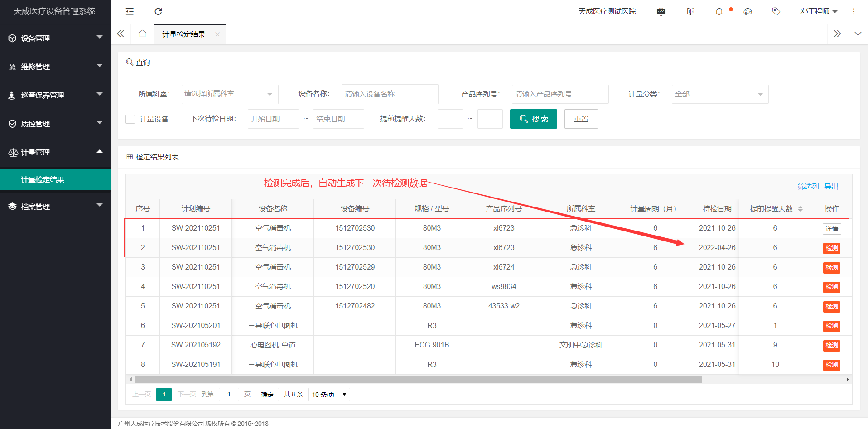Toggle the 计量设备 checkbox

point(130,119)
